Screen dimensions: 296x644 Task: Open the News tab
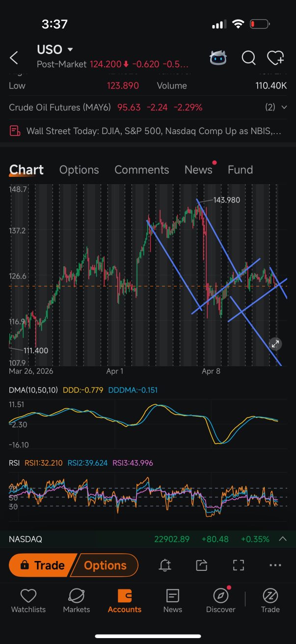tap(198, 170)
